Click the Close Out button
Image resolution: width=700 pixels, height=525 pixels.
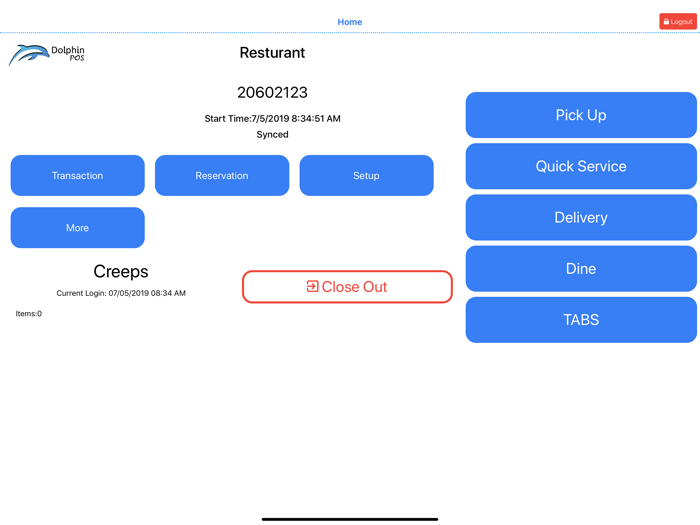347,287
